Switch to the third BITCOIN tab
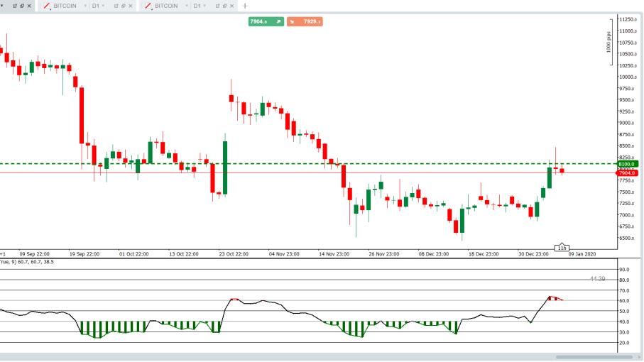Screen dimensions: 644x362 point(166,6)
